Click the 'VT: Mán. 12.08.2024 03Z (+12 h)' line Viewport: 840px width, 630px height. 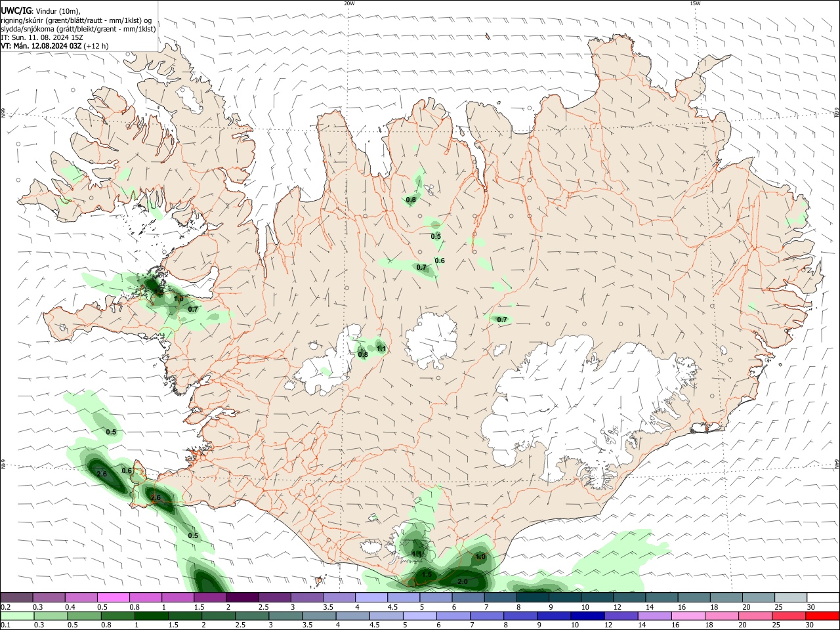click(54, 46)
